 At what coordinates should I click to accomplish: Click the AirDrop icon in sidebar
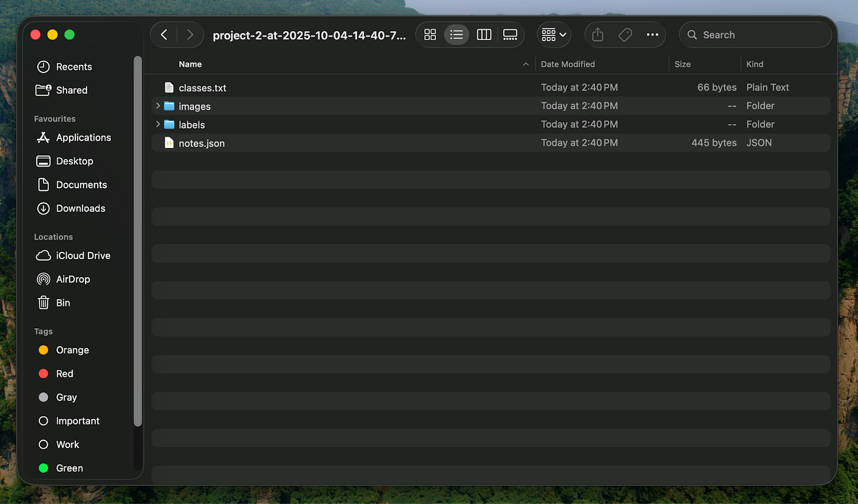click(43, 279)
